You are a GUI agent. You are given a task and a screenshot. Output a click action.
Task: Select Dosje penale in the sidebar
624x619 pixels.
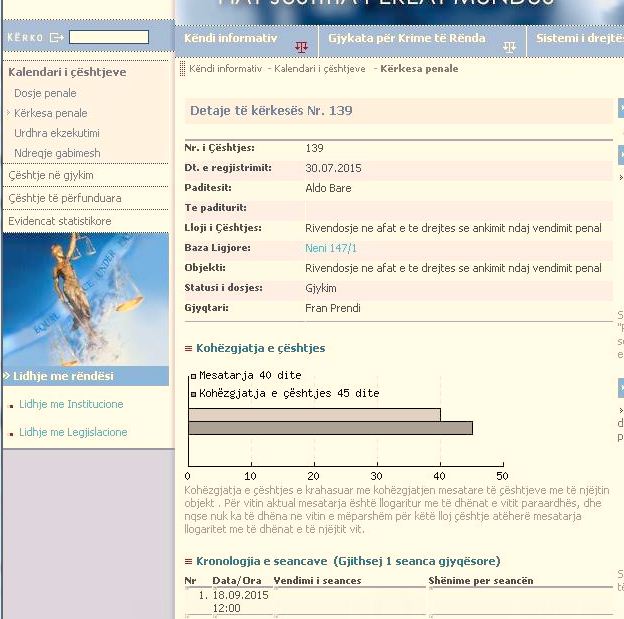(45, 93)
